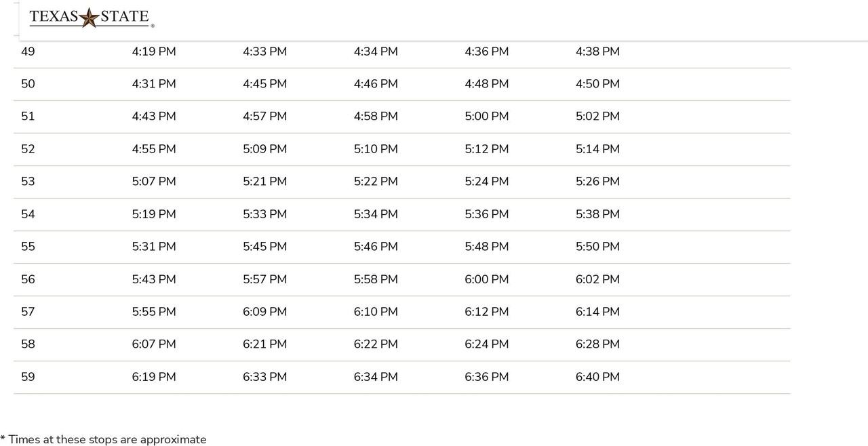Click the 5:57 PM time entry
Image resolution: width=868 pixels, height=446 pixels.
pos(264,279)
